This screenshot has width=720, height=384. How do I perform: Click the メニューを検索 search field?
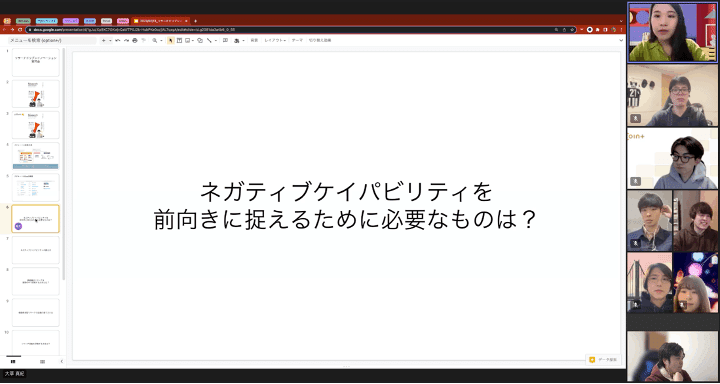52,40
